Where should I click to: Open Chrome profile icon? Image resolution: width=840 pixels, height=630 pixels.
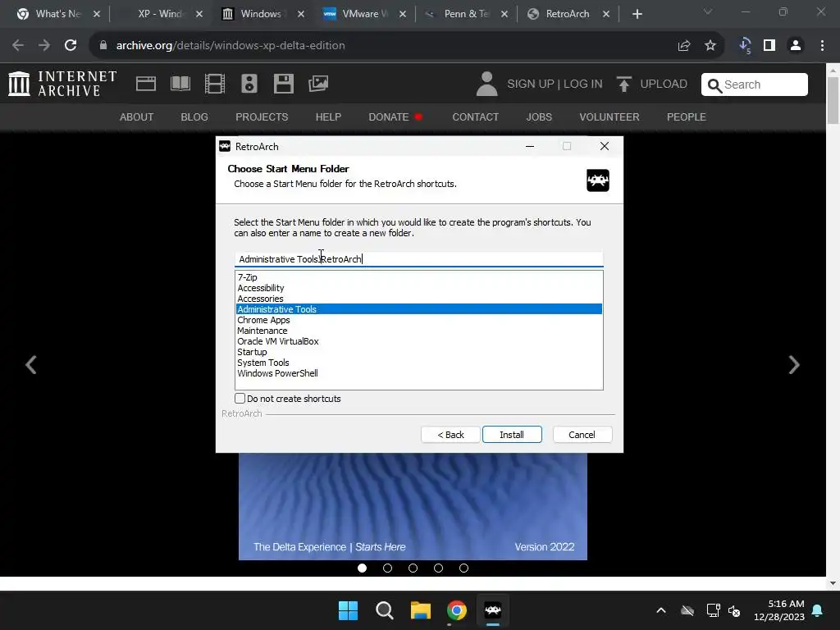(796, 46)
